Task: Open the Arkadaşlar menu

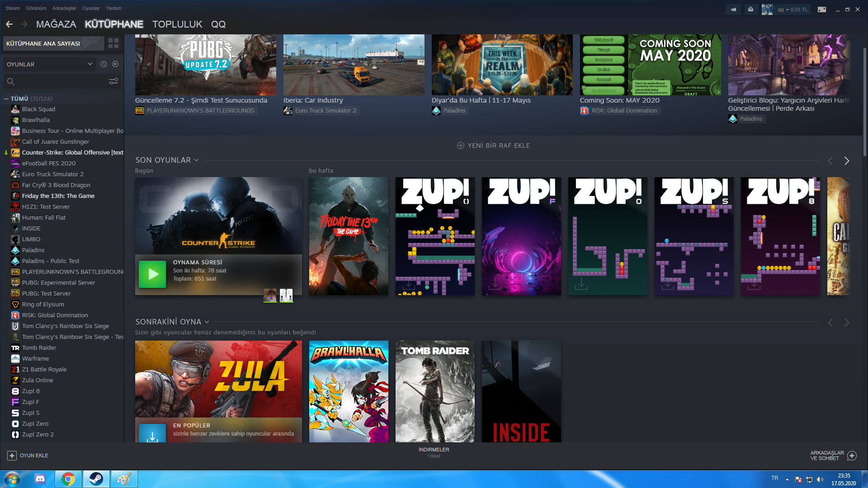Action: (64, 8)
